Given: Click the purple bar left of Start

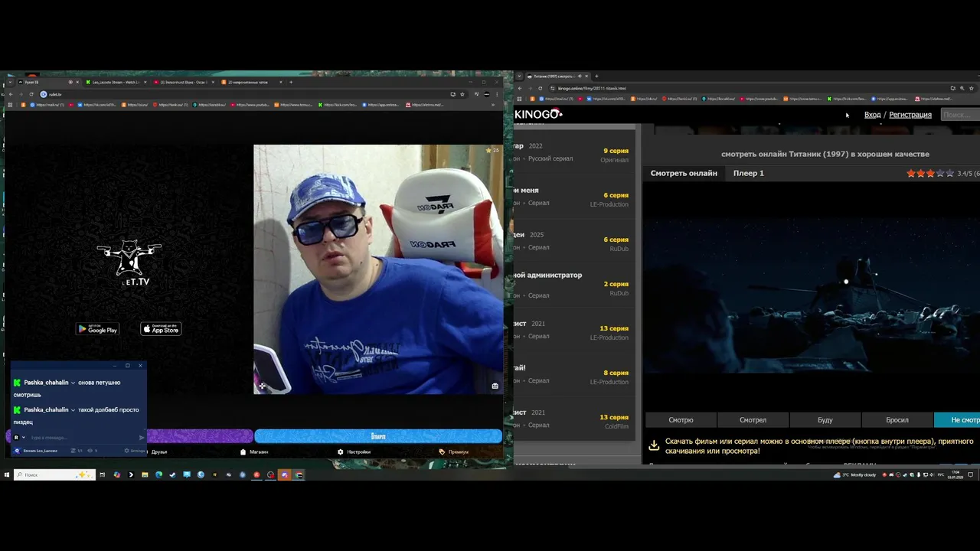Looking at the screenshot, I should tap(199, 436).
